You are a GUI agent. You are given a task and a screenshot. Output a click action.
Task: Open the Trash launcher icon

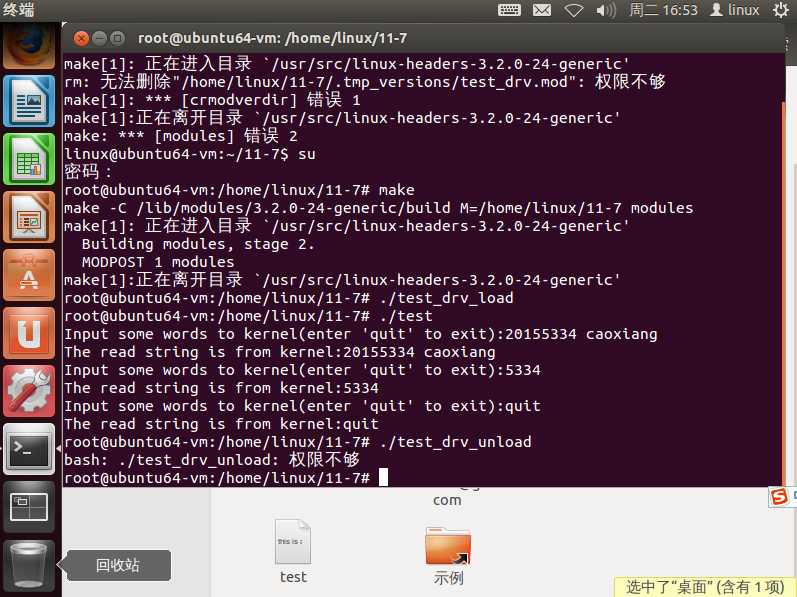point(28,565)
